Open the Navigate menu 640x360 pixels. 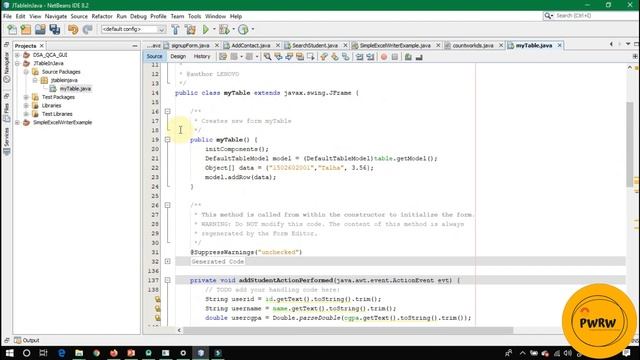[x=56, y=16]
